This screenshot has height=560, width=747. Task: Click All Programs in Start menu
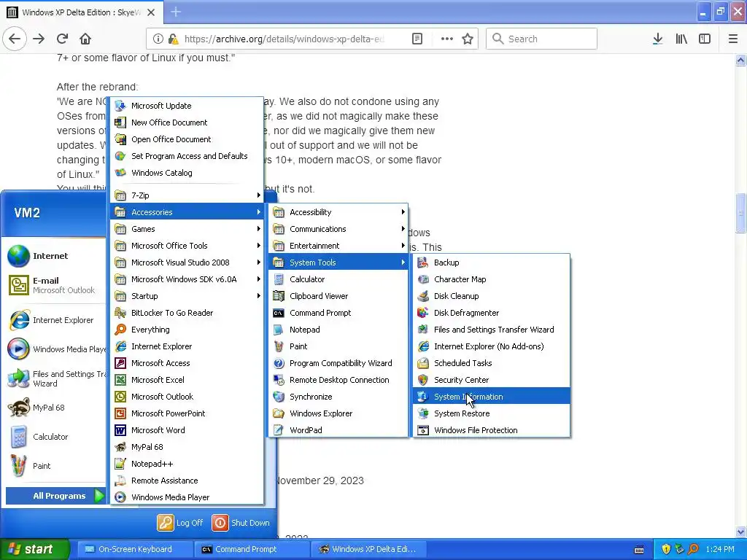pyautogui.click(x=55, y=496)
